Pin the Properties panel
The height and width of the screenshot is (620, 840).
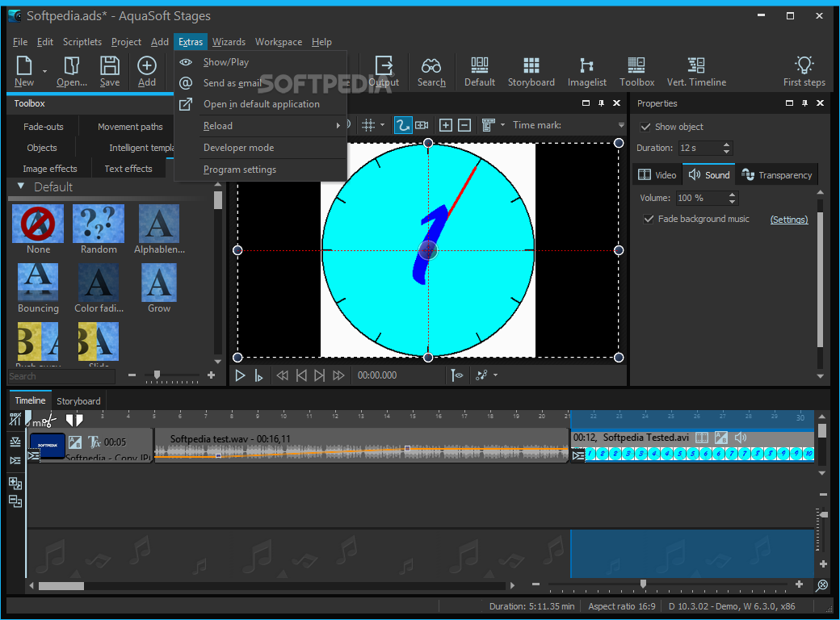[x=804, y=103]
